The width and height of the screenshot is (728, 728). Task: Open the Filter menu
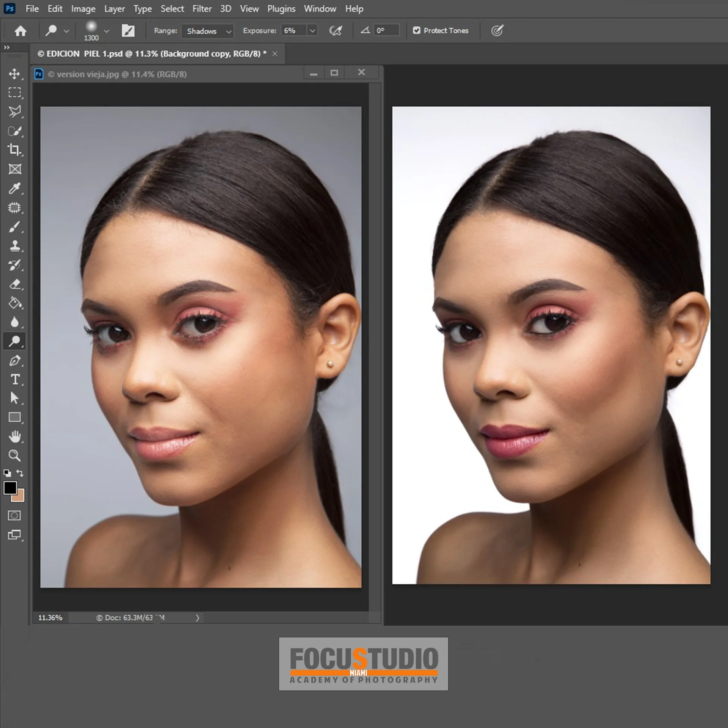coord(202,9)
